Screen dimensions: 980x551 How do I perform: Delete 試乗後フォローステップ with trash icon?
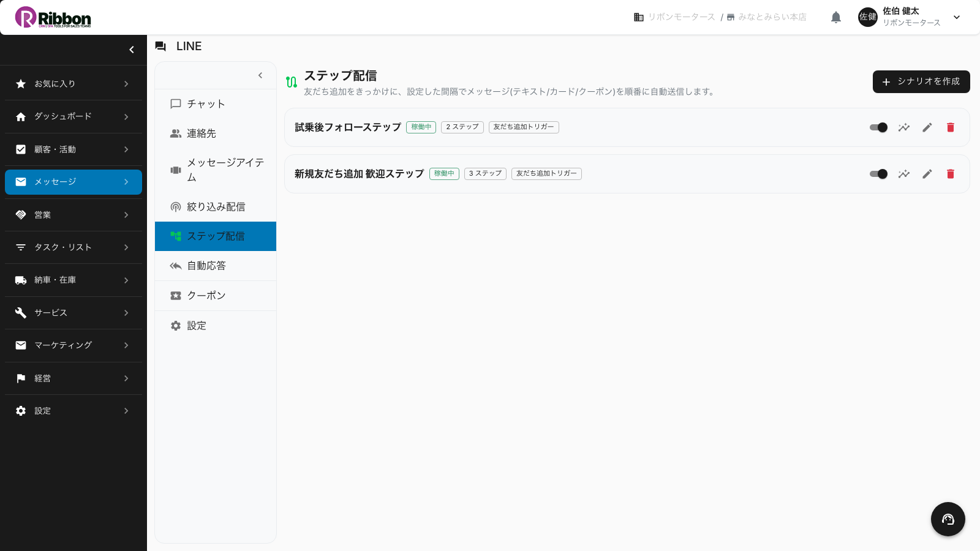pos(951,127)
